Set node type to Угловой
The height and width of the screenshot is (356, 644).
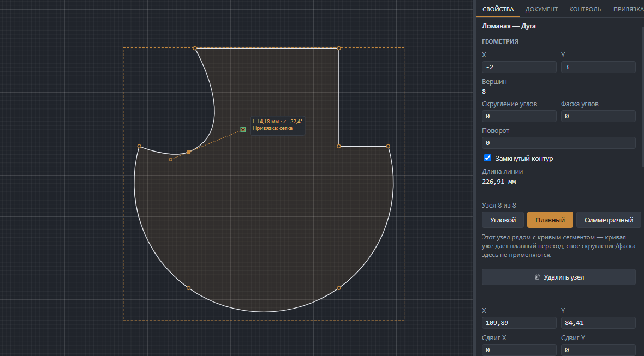pos(503,220)
